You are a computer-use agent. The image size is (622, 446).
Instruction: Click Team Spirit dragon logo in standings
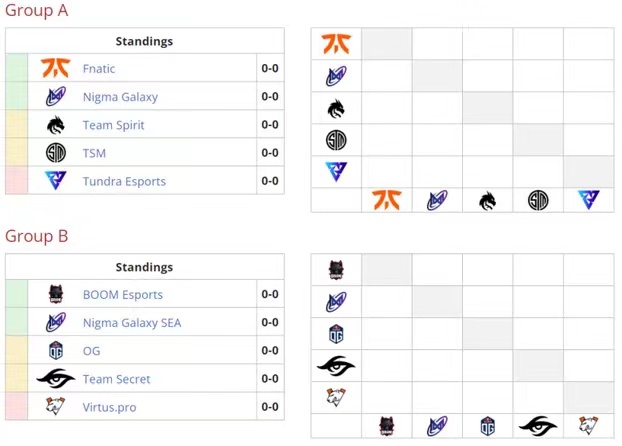pyautogui.click(x=56, y=125)
